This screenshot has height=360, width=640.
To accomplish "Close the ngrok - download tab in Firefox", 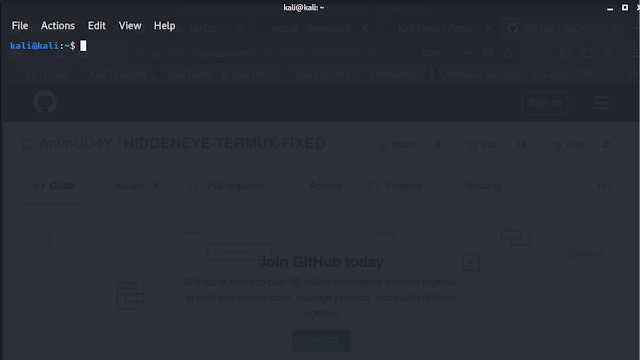I will pyautogui.click(x=364, y=29).
